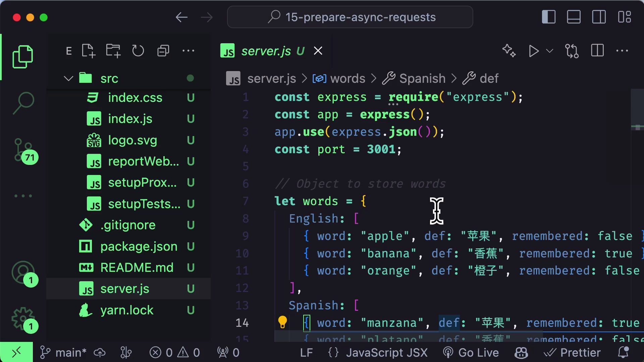The image size is (644, 362).
Task: Open package.json in explorer
Action: coord(128,247)
